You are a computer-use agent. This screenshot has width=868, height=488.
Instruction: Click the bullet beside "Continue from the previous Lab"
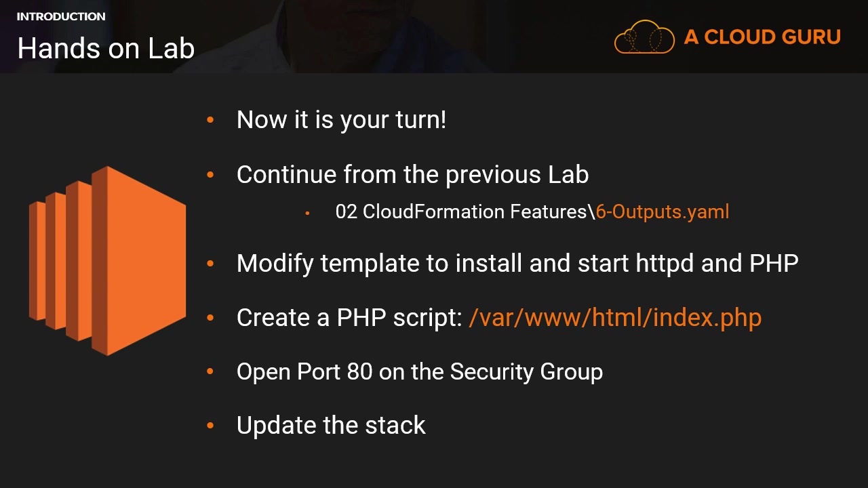coord(210,175)
